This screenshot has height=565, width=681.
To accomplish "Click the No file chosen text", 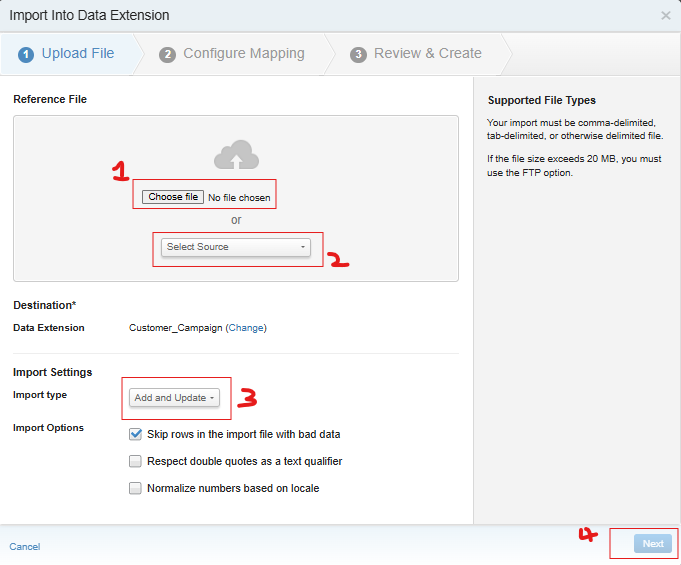I will [x=239, y=198].
